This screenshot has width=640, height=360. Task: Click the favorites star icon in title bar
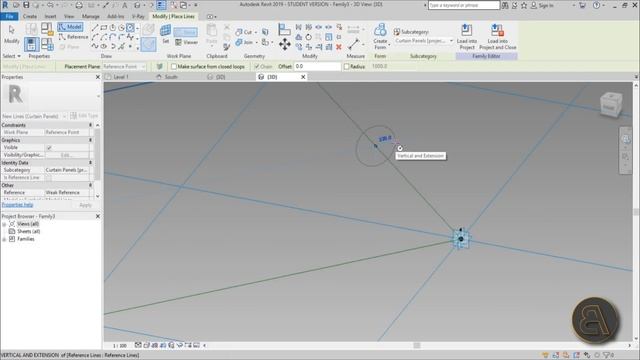pyautogui.click(x=524, y=5)
